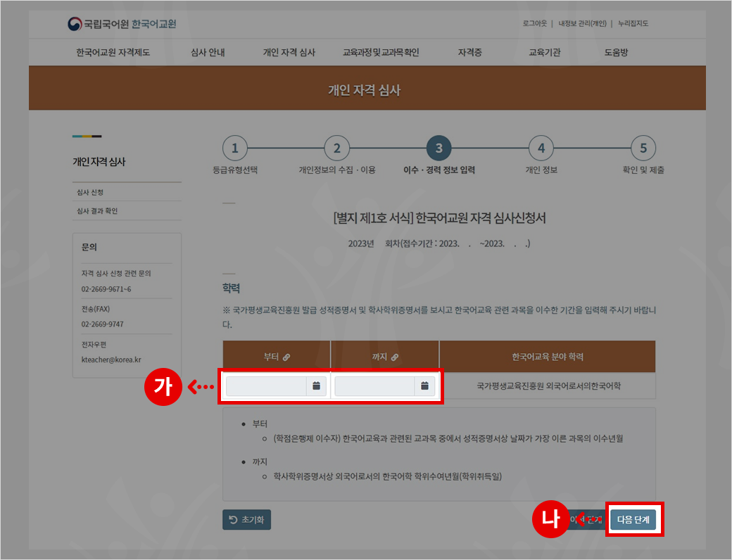Click 다음 단계 button

point(633,520)
